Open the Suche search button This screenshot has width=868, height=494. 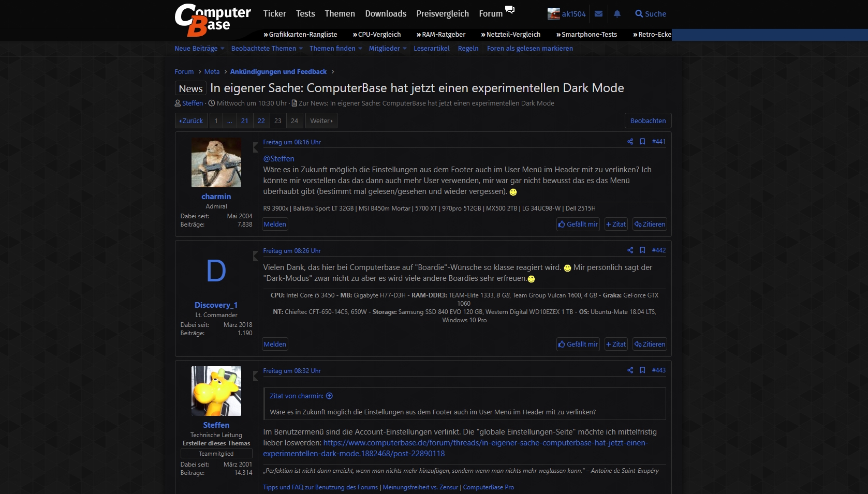click(651, 14)
